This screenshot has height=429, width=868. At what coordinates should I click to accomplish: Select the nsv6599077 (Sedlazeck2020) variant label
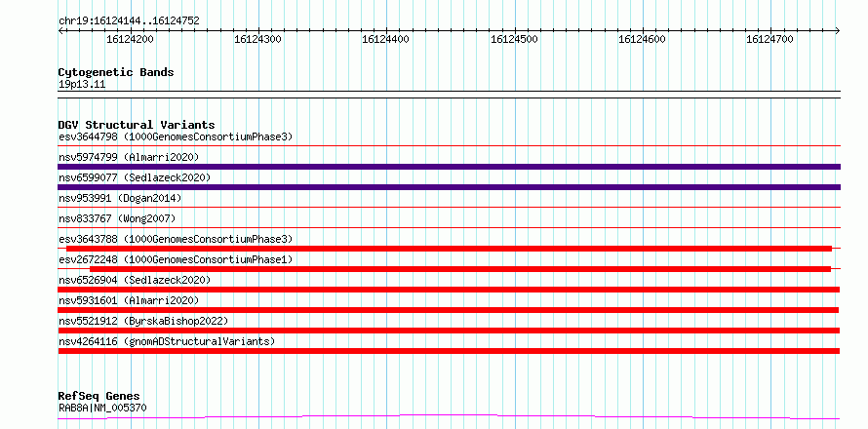click(x=135, y=177)
